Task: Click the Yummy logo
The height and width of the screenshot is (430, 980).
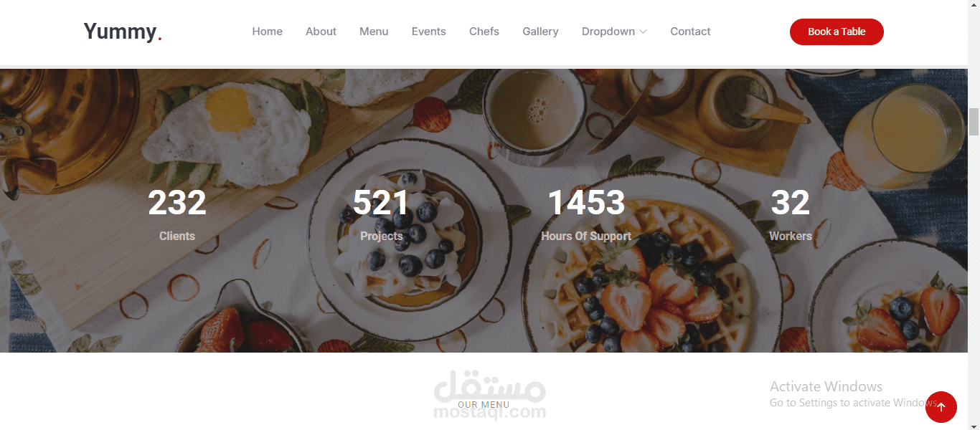Action: [x=123, y=32]
